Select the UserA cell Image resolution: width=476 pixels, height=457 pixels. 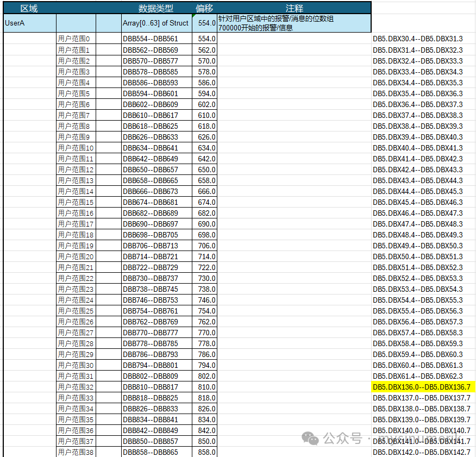pyautogui.click(x=29, y=23)
